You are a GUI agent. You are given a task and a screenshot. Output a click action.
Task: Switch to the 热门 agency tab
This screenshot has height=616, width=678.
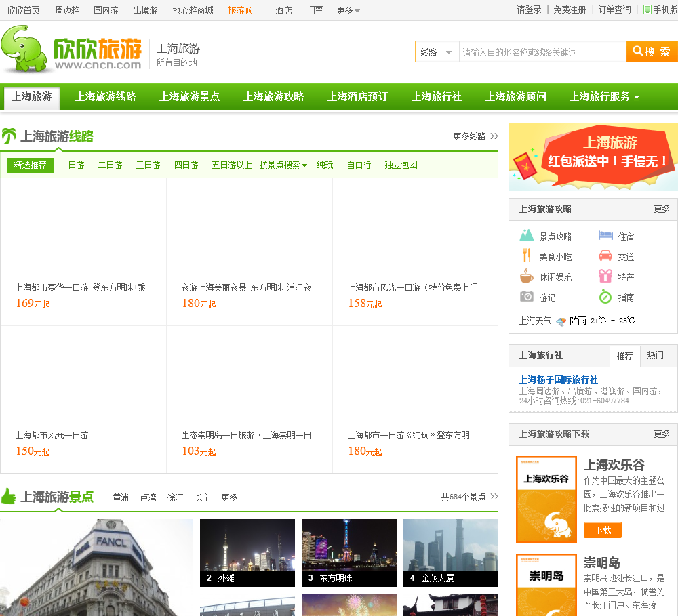[x=656, y=355]
